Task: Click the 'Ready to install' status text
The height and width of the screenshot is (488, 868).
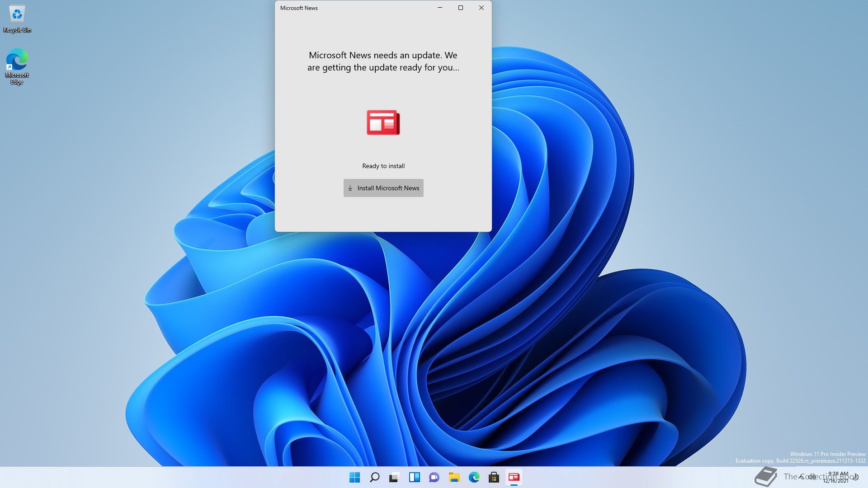Action: coord(383,166)
